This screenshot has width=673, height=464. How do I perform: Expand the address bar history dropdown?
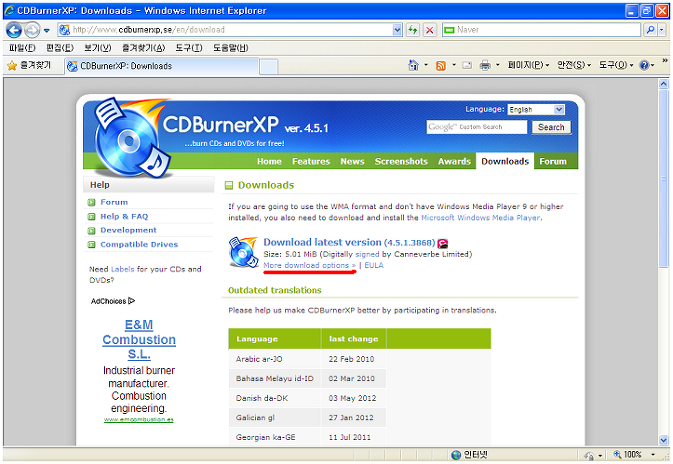click(397, 30)
